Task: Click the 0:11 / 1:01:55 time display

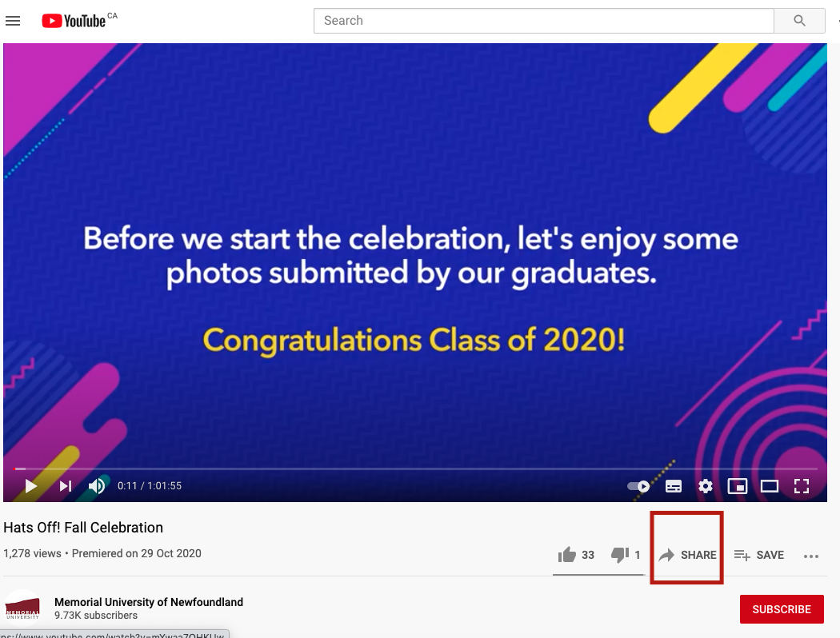Action: (150, 486)
